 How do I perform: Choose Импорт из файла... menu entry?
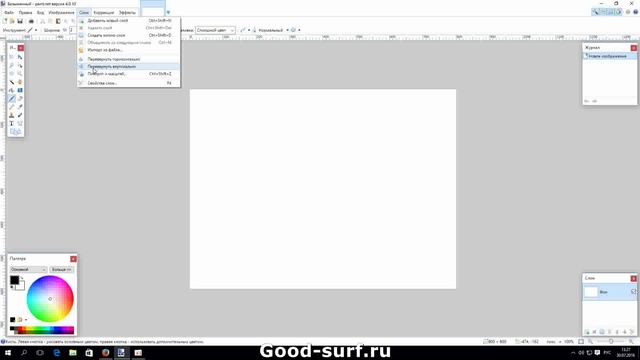[129, 50]
